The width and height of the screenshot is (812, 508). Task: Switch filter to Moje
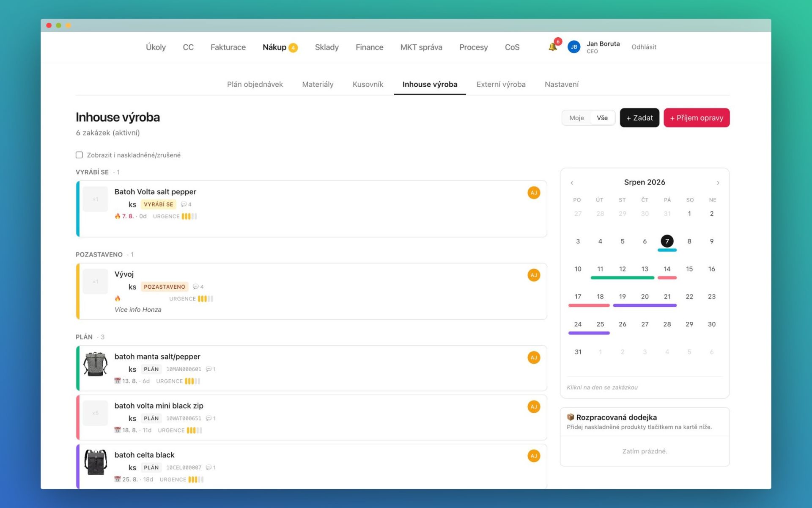[576, 118]
